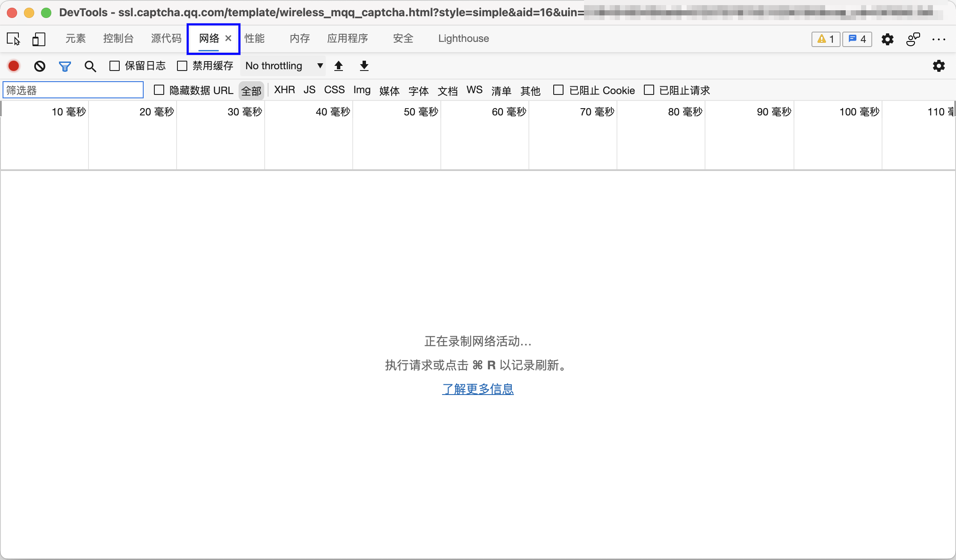Open network search magnifier icon
The image size is (956, 560).
[x=90, y=66]
